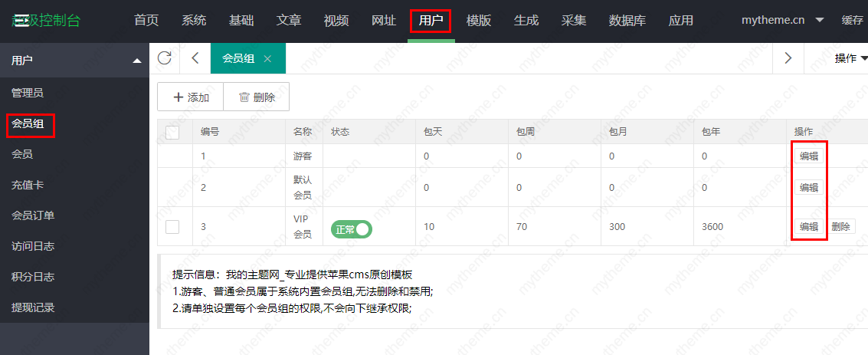Select the checkbox for VIP会员 row
The image size is (868, 355).
tap(172, 226)
